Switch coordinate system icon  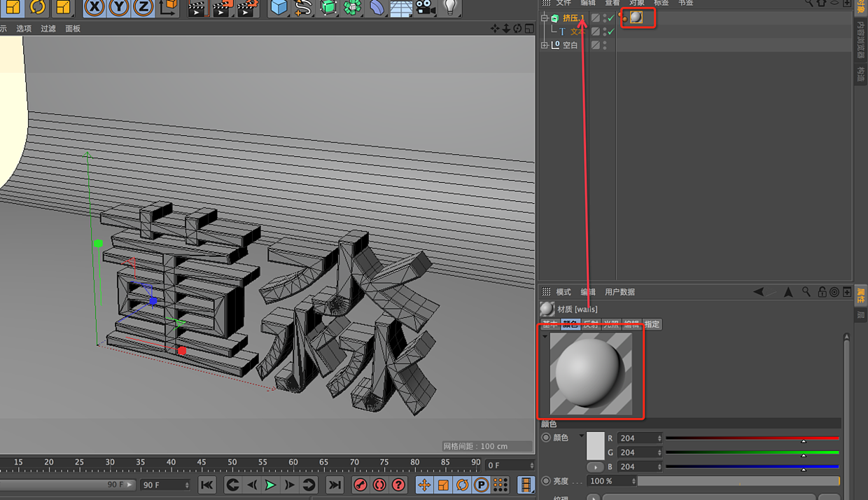coord(169,8)
